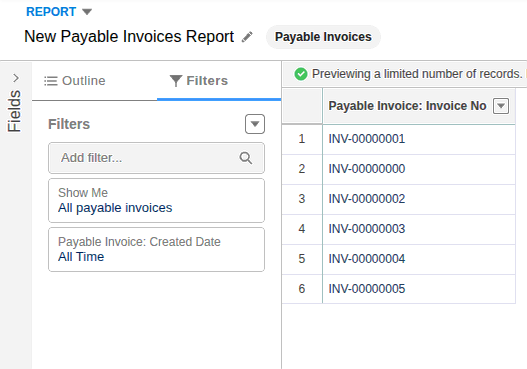The width and height of the screenshot is (527, 369).
Task: Click the vertical Fields label
Action: pos(14,111)
